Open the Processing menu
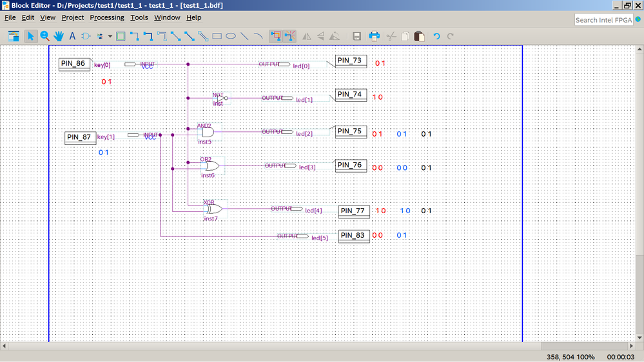 pos(107,17)
